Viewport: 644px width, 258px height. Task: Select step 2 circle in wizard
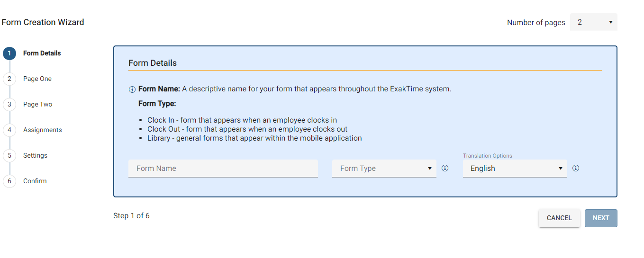pyautogui.click(x=9, y=79)
